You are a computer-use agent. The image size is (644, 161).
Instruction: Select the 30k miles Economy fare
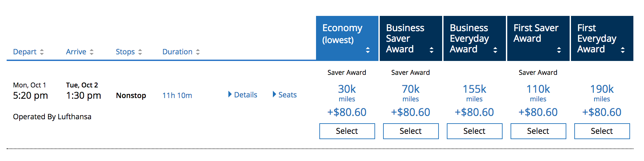point(347,131)
